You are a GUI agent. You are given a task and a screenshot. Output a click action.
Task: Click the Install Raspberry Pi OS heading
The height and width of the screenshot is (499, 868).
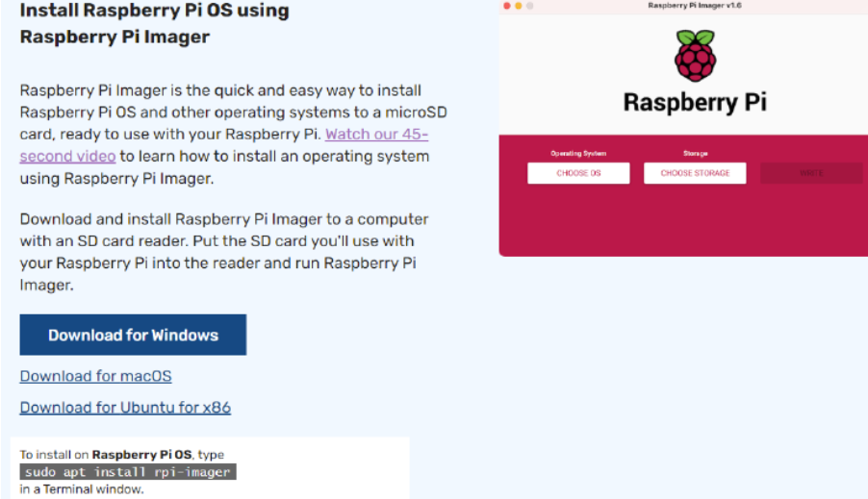154,23
